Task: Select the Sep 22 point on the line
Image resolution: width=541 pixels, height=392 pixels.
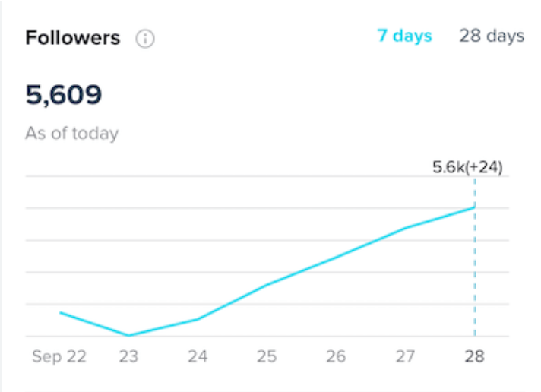Action: pos(60,312)
